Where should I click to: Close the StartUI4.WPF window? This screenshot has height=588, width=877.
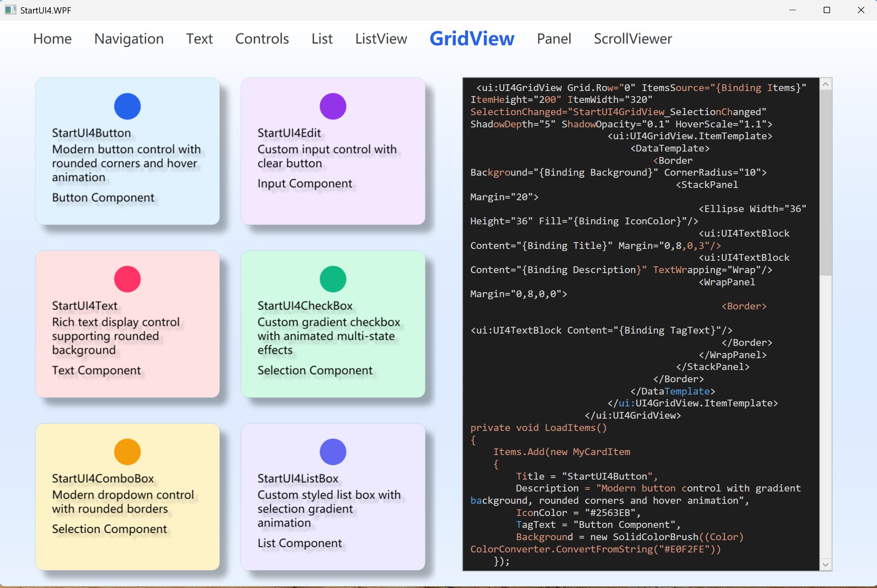point(861,10)
